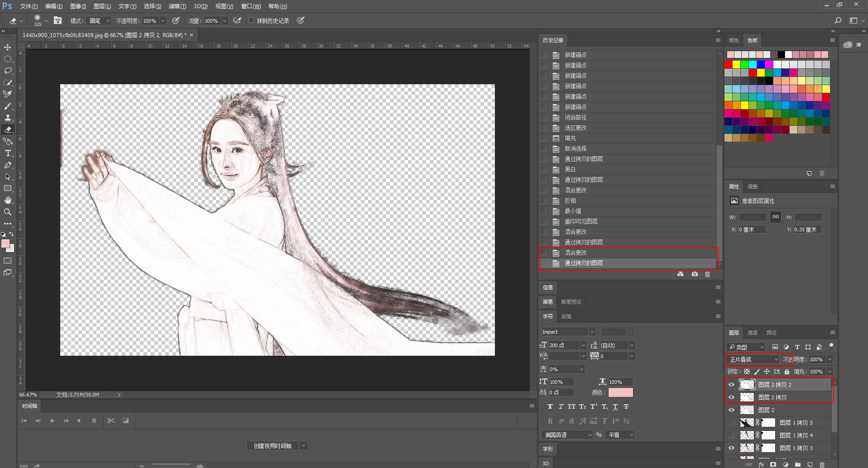Open the 选择 menu
Screen dimensions: 868x468
(x=152, y=6)
